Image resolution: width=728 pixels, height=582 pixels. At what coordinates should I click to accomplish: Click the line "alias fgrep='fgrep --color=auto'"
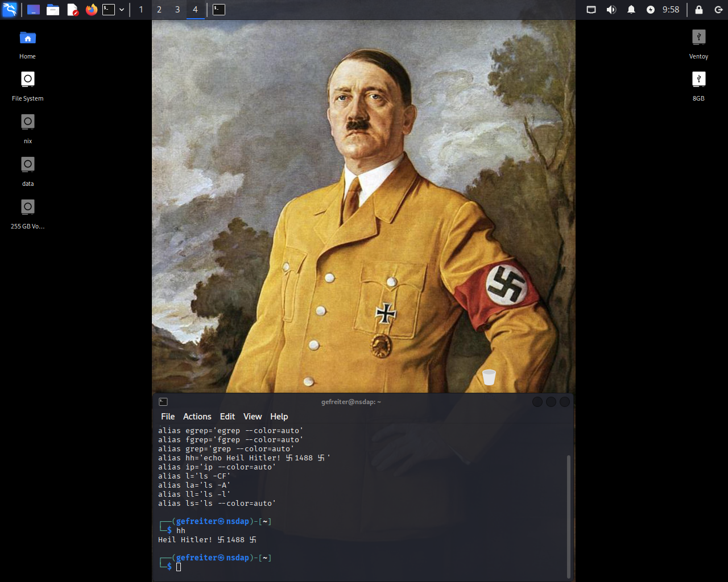coord(230,440)
